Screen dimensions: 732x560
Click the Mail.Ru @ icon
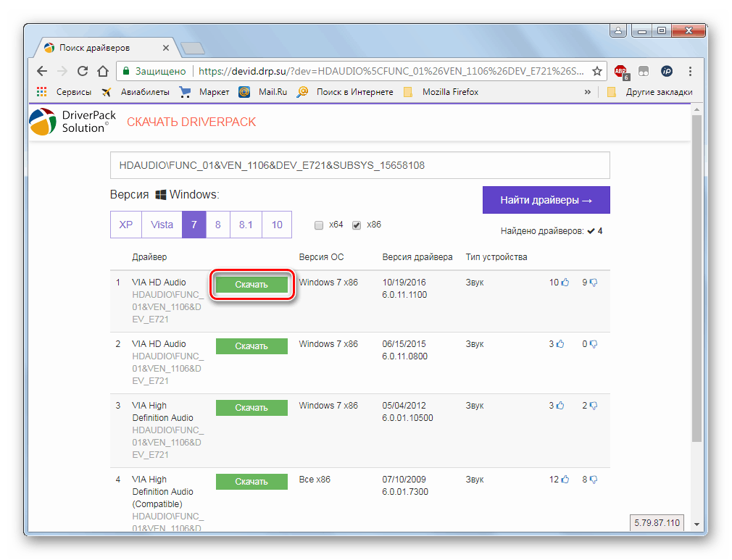(x=244, y=92)
